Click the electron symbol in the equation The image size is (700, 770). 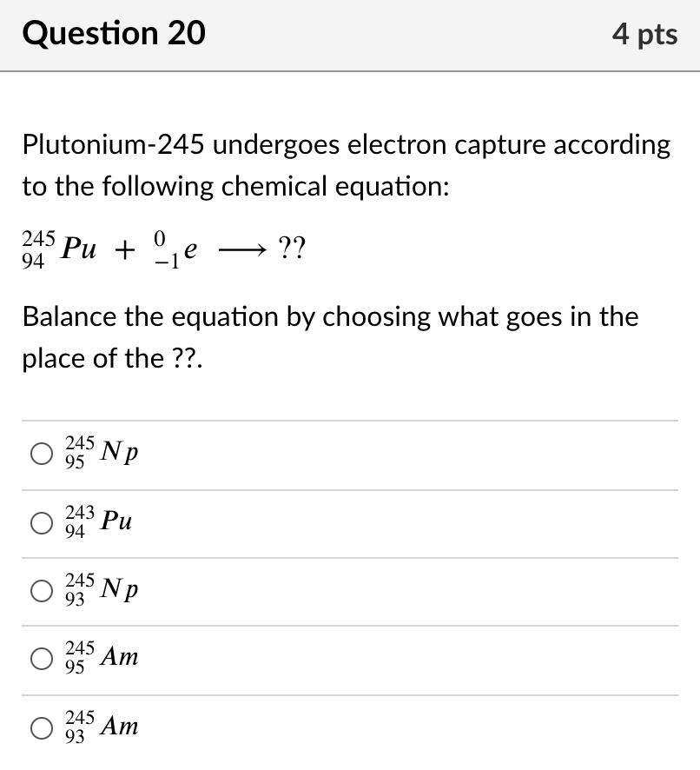175,251
